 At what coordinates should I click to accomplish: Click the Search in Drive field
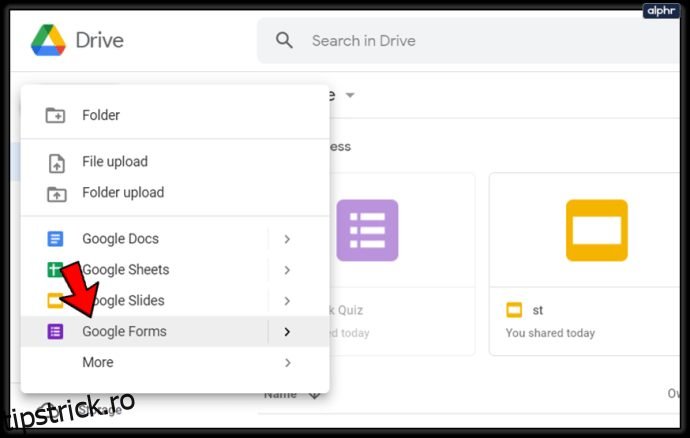click(x=468, y=40)
